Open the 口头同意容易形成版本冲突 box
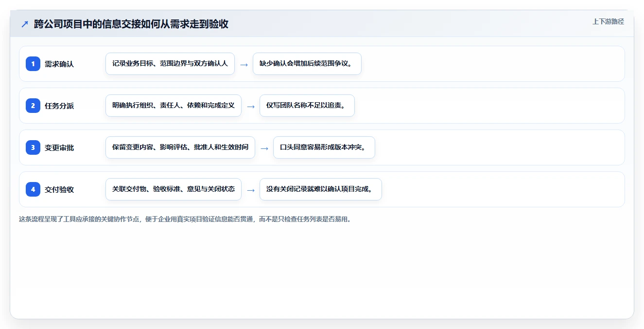Viewport: 644px width, 329px height. tap(324, 147)
